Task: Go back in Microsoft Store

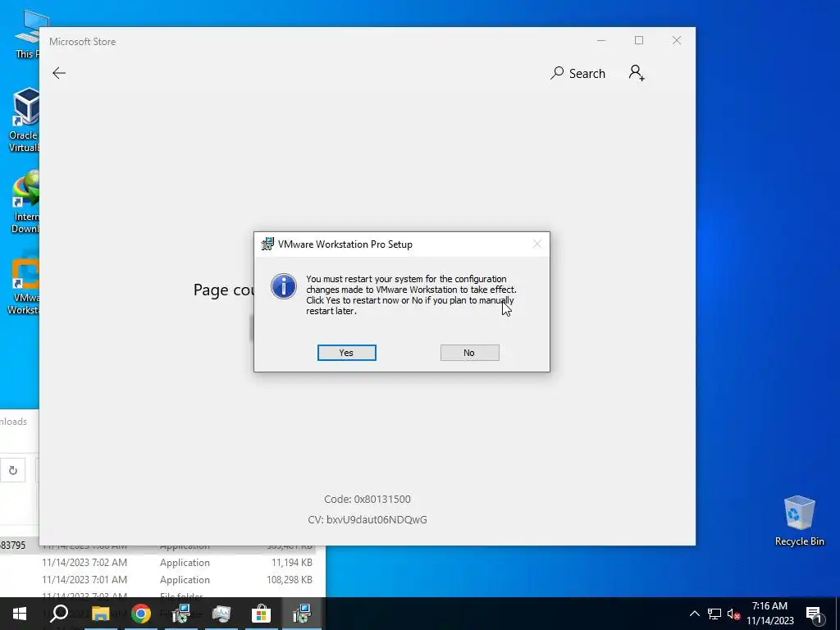Action: 59,73
